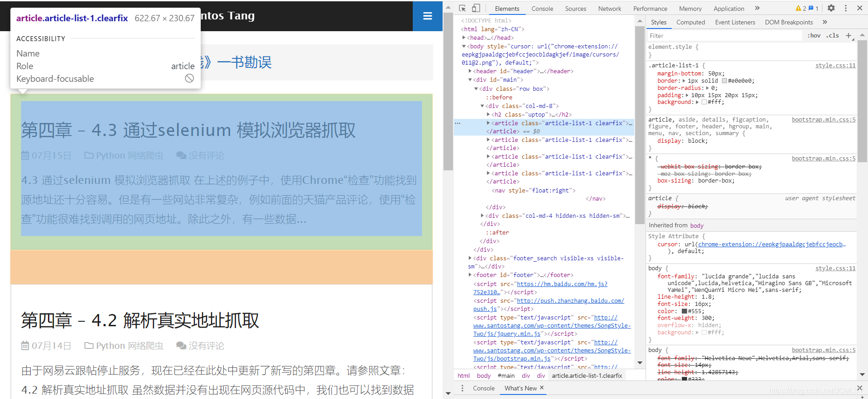Click #fff background swatch in .article-list-1
The width and height of the screenshot is (868, 399).
[704, 102]
